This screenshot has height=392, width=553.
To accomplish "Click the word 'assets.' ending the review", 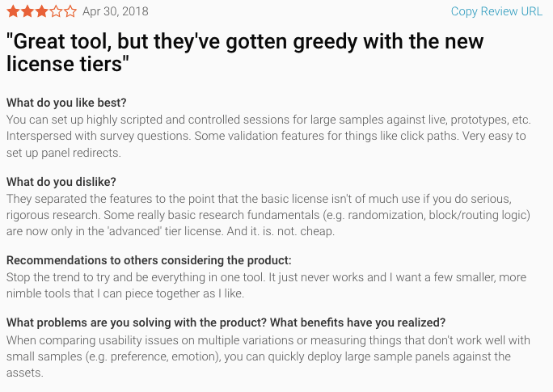I will pos(25,373).
